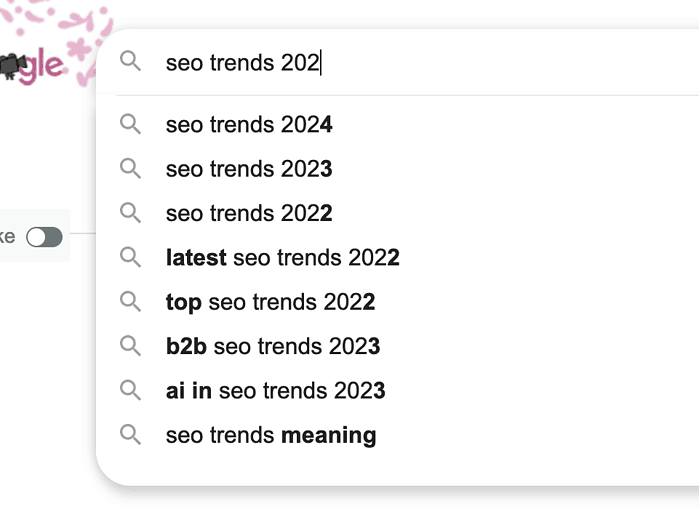This screenshot has height=525, width=699.
Task: Switch the toggle left of the suggestions
Action: (x=44, y=237)
